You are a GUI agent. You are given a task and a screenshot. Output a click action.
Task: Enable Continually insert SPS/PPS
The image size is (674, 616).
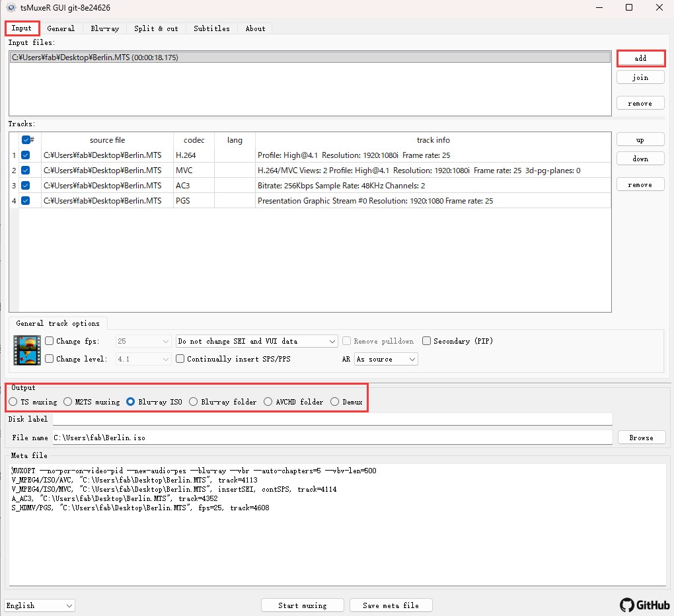point(180,359)
